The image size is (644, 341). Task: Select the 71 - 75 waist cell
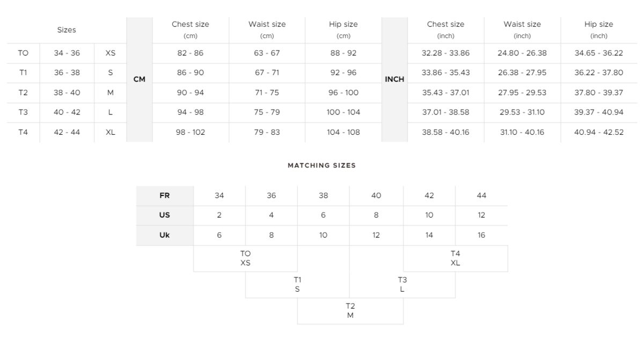[267, 92]
